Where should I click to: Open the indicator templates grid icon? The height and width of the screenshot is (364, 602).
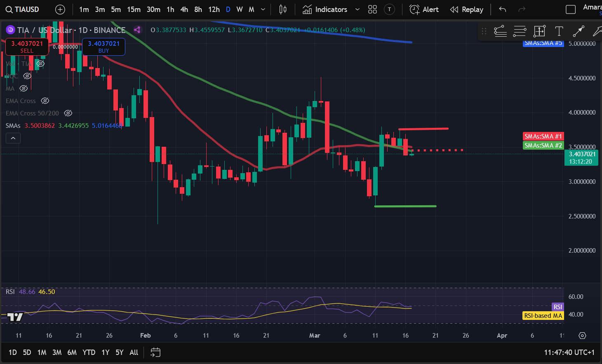[373, 9]
